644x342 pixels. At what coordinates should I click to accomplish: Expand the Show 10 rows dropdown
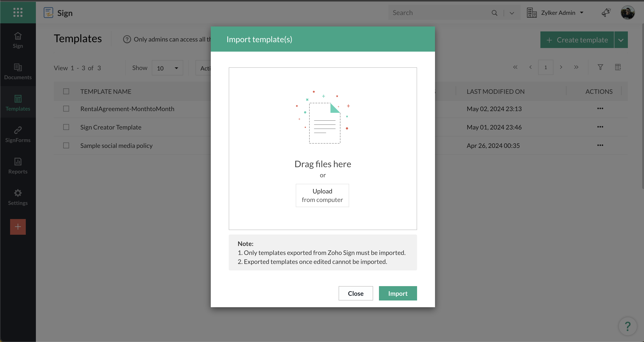click(x=167, y=68)
